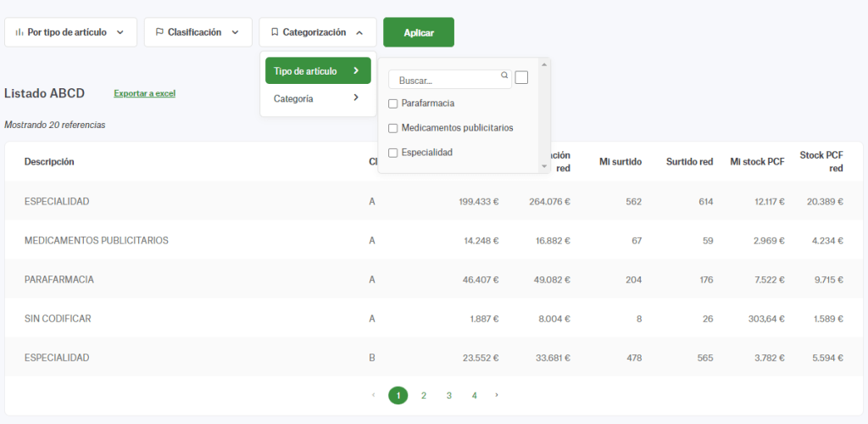
Task: Click Stock PCF red column header
Action: pyautogui.click(x=821, y=162)
